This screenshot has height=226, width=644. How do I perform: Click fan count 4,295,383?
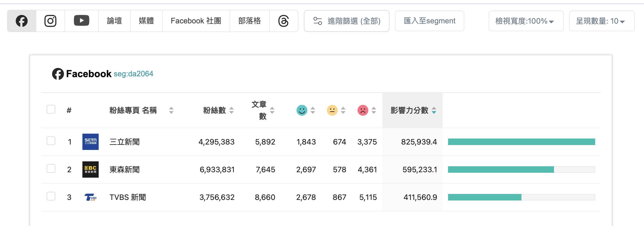point(217,142)
